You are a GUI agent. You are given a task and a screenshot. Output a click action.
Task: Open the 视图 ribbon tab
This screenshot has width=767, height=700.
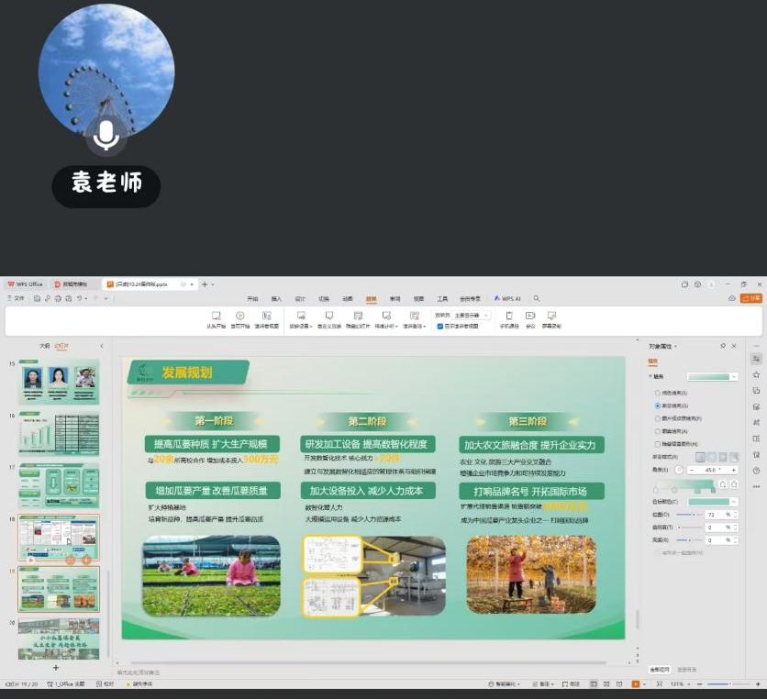click(418, 298)
